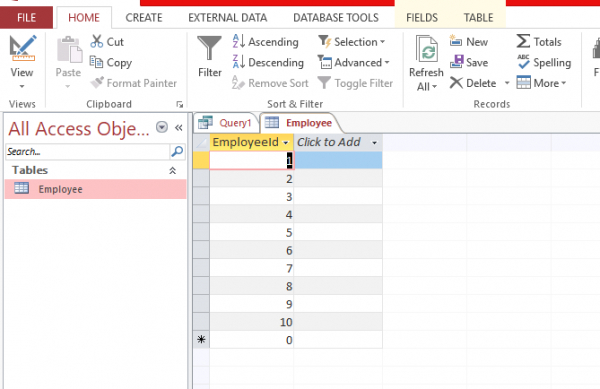The image size is (600, 389).
Task: Sort the column Ascending
Action: [266, 42]
